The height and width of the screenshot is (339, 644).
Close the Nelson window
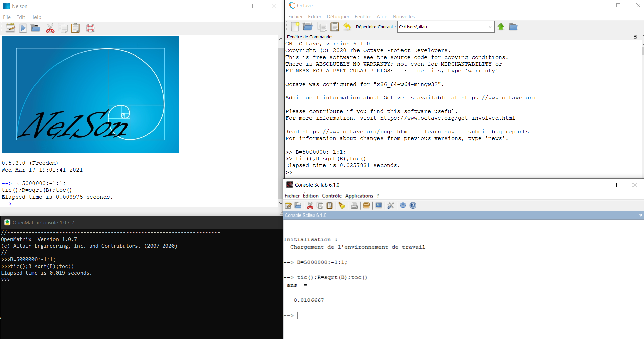(274, 6)
